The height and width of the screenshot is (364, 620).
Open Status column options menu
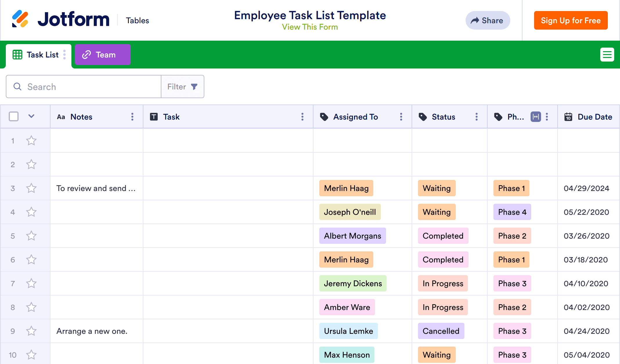click(x=477, y=117)
